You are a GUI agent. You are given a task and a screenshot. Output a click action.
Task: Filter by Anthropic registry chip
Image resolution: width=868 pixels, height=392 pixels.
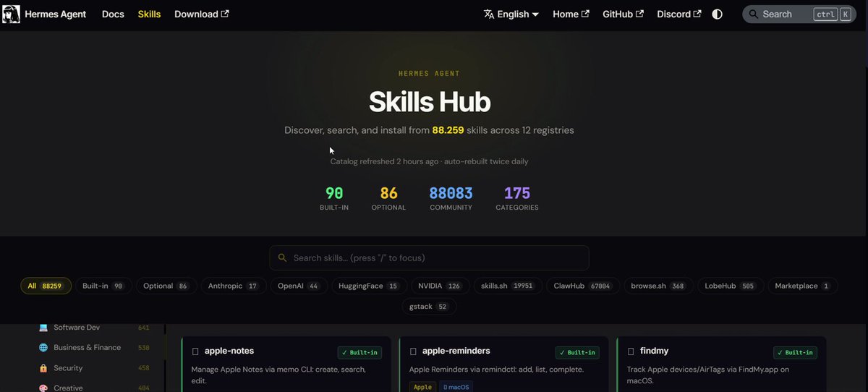pos(233,286)
